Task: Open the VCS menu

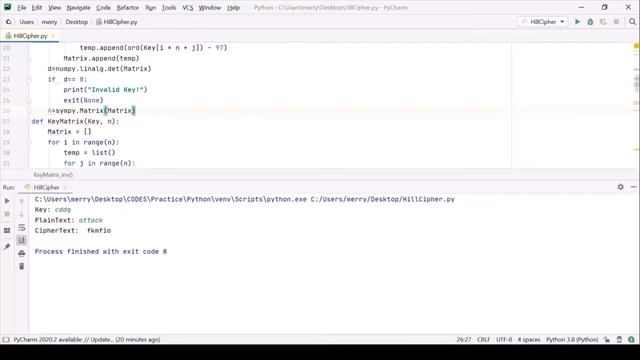Action: click(188, 8)
